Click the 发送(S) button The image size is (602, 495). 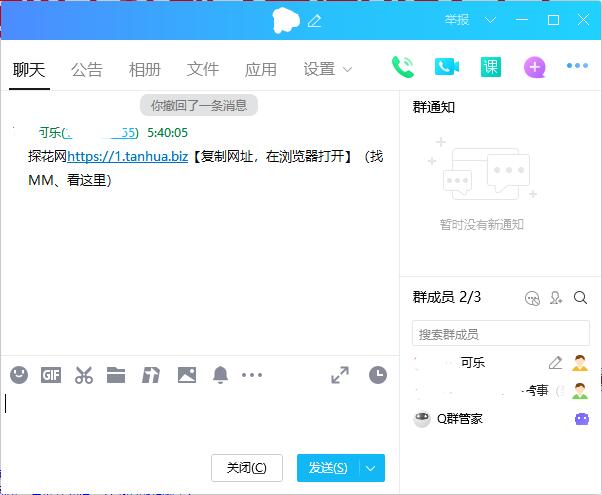328,468
